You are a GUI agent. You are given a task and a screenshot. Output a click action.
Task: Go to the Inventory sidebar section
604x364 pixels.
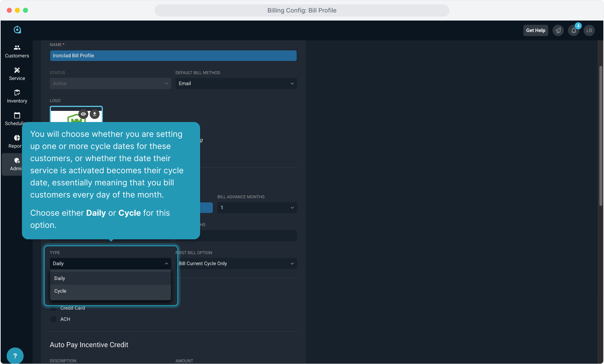pos(17,96)
